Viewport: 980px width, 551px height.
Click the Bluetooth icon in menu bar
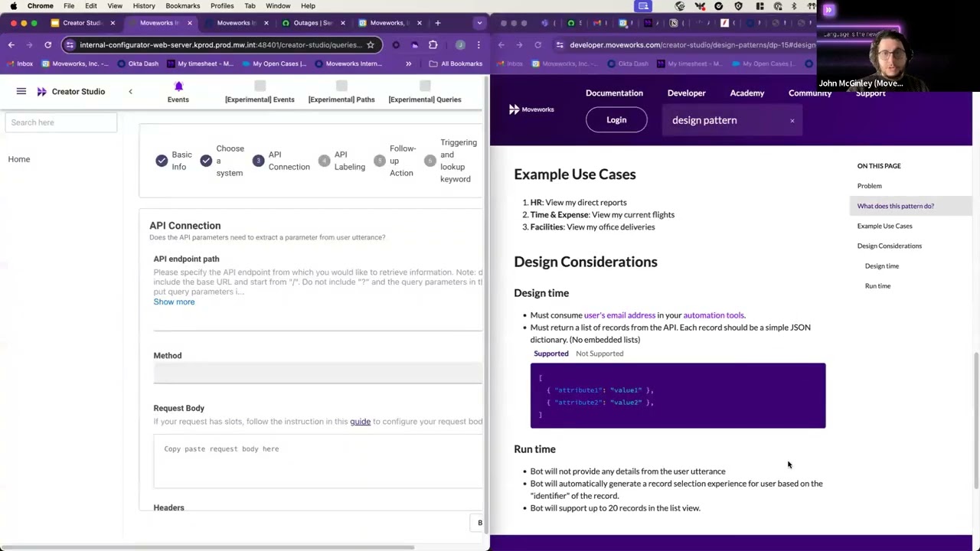coord(794,5)
